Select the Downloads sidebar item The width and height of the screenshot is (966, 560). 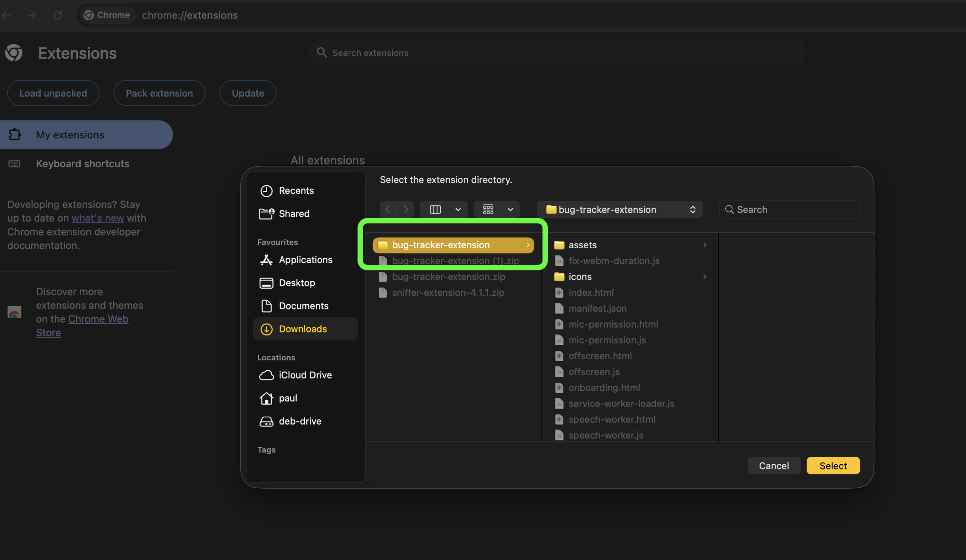(303, 329)
